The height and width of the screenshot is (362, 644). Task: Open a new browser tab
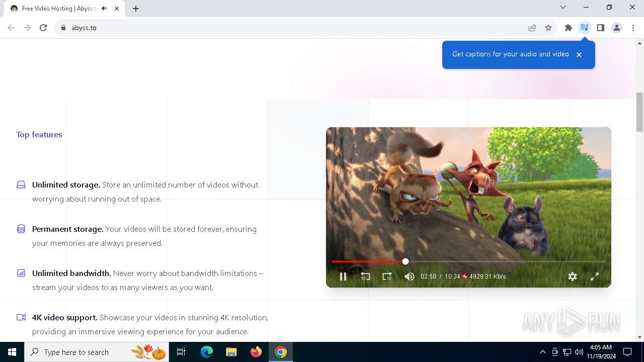click(x=136, y=9)
